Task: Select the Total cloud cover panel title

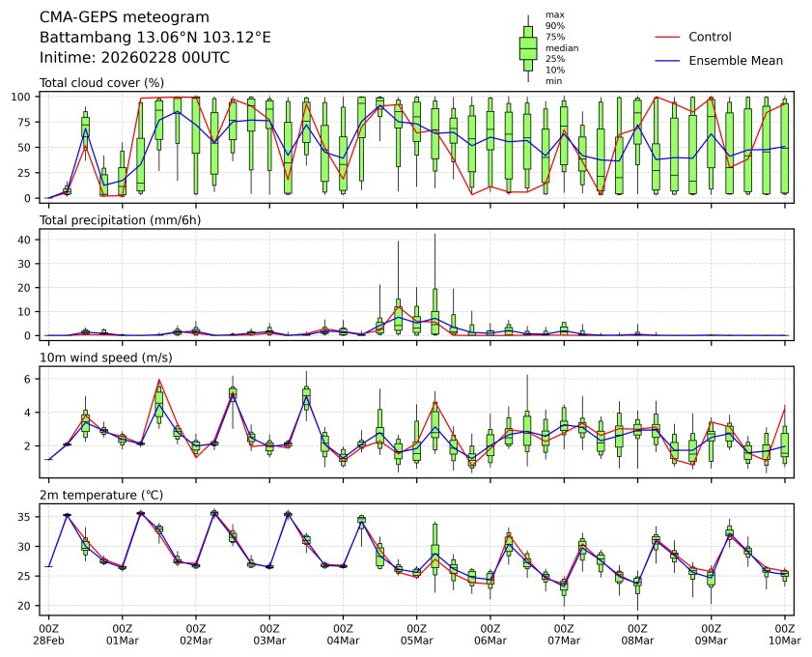Action: pyautogui.click(x=101, y=83)
